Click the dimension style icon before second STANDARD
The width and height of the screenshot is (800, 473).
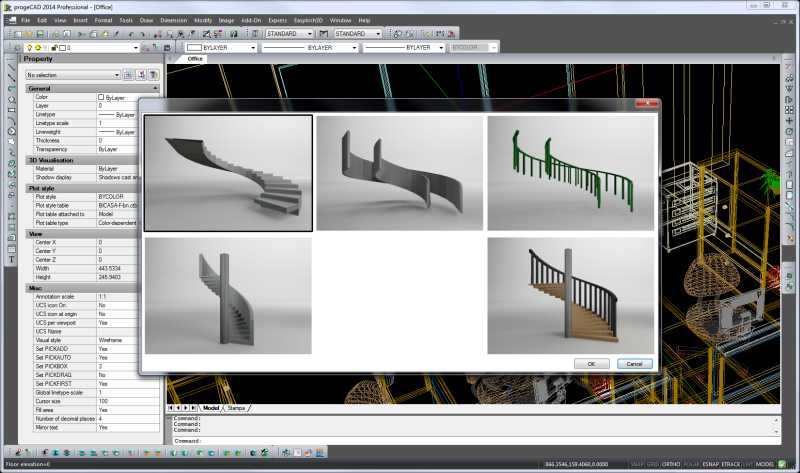325,33
